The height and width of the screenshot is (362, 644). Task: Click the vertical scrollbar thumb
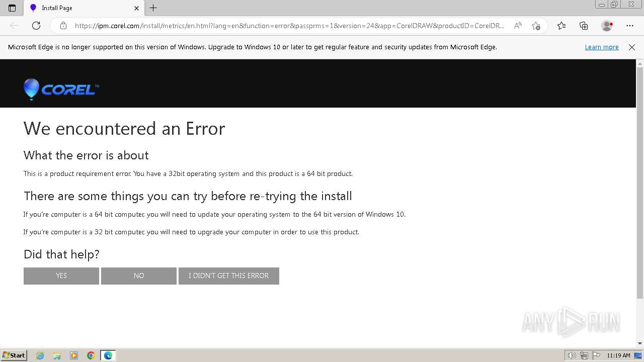pos(640,183)
